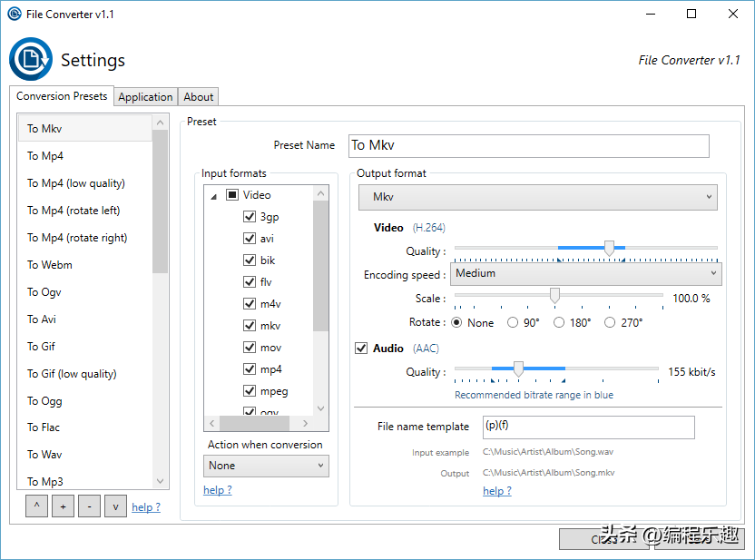Image resolution: width=755 pixels, height=560 pixels.
Task: Select the 90° rotate option
Action: point(513,322)
